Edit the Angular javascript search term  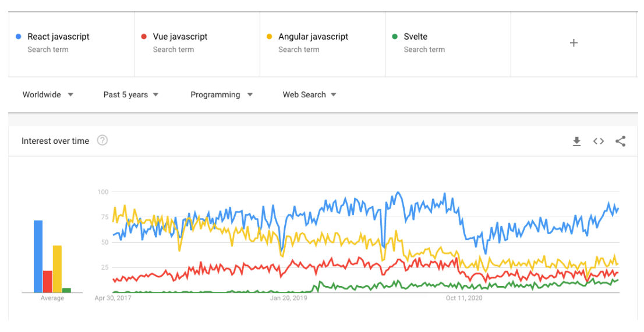[313, 37]
